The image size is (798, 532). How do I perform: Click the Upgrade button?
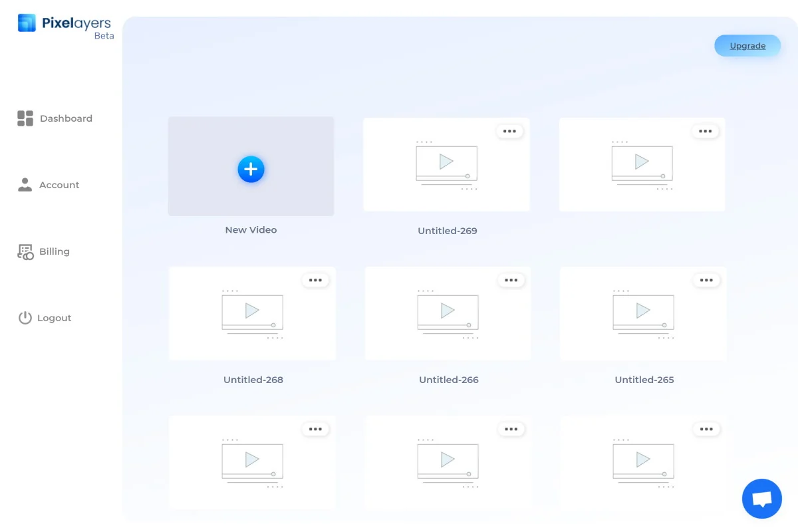click(x=747, y=45)
